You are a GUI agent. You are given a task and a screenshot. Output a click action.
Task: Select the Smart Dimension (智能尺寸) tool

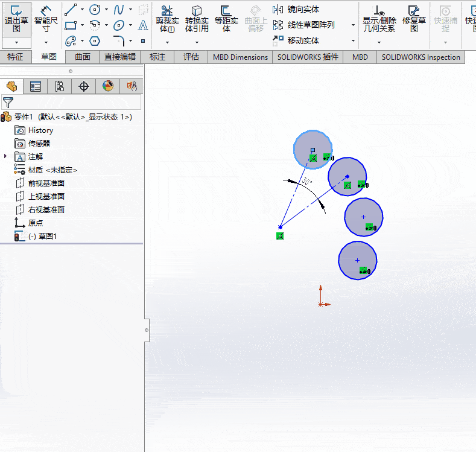coord(46,19)
